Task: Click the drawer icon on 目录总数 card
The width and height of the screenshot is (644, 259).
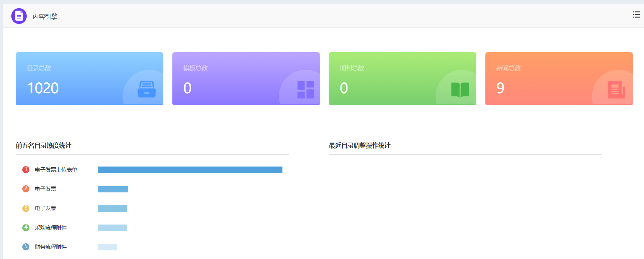Action: [x=147, y=89]
